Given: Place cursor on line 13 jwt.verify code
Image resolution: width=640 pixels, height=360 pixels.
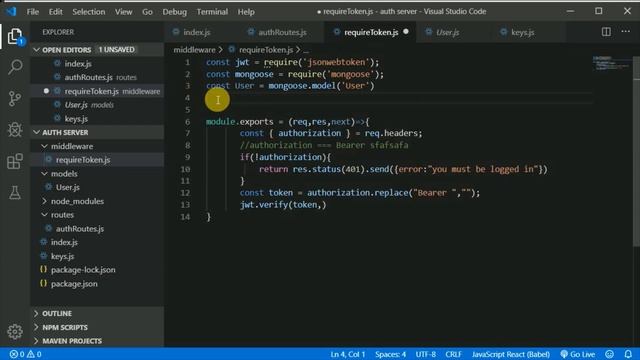Looking at the screenshot, I should coord(283,205).
